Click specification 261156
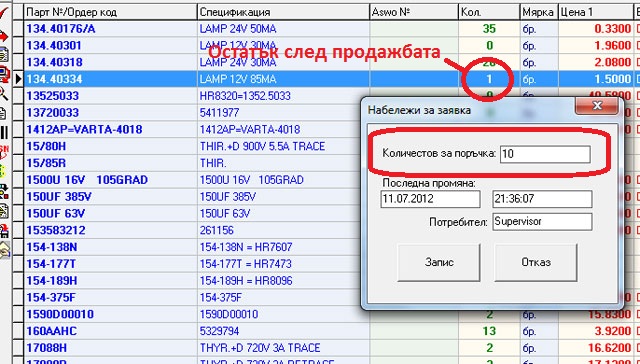 pos(217,231)
